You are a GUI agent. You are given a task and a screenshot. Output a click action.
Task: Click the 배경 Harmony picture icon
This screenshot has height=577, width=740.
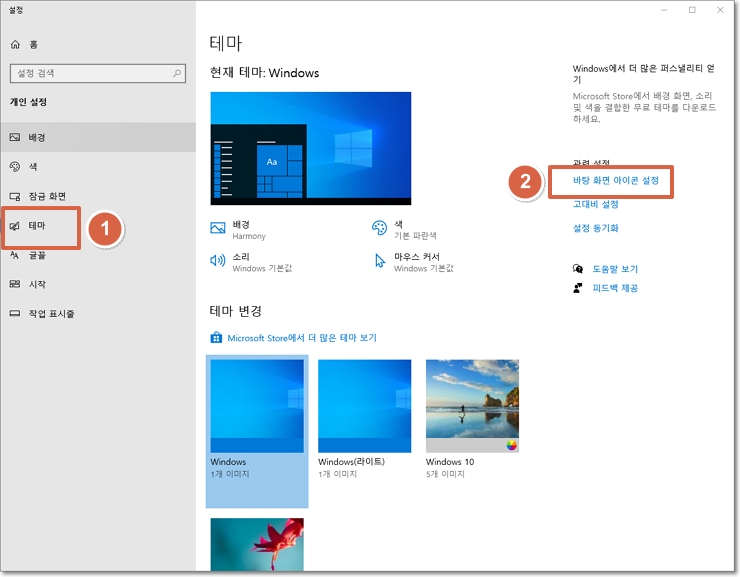(218, 228)
